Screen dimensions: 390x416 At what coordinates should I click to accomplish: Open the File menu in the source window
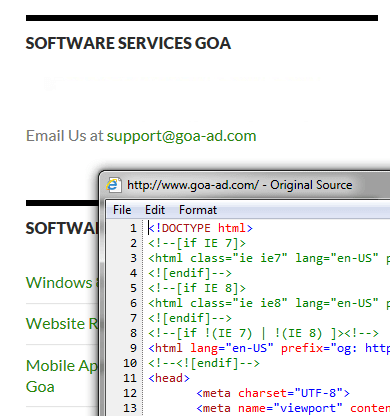coord(122,210)
